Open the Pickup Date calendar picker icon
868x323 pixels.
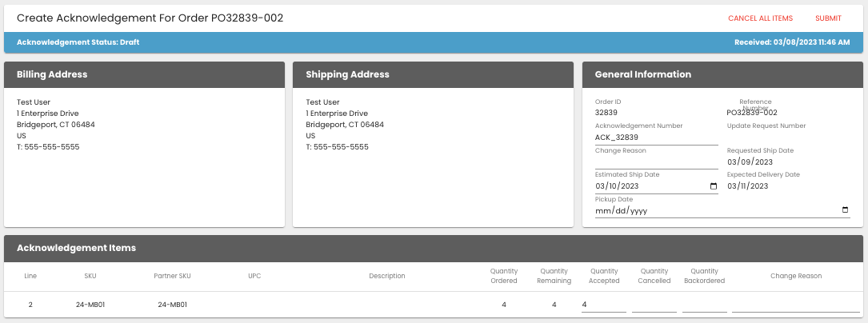[x=846, y=211]
